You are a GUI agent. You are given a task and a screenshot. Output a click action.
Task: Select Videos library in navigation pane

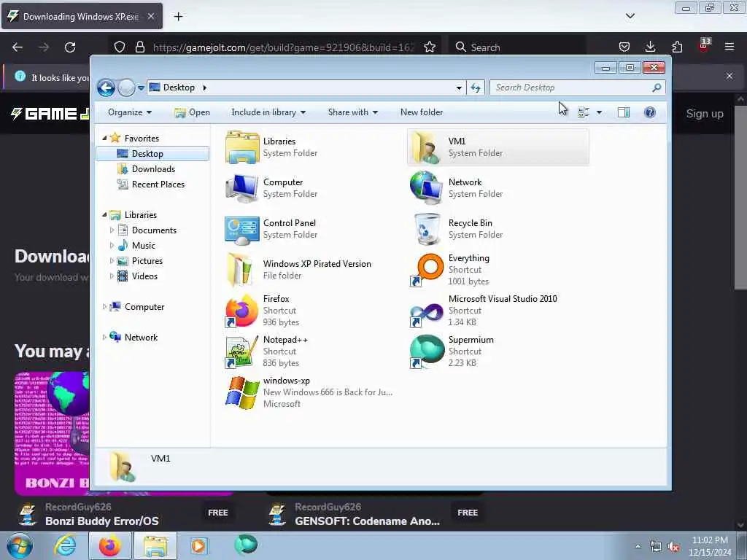[x=144, y=276]
